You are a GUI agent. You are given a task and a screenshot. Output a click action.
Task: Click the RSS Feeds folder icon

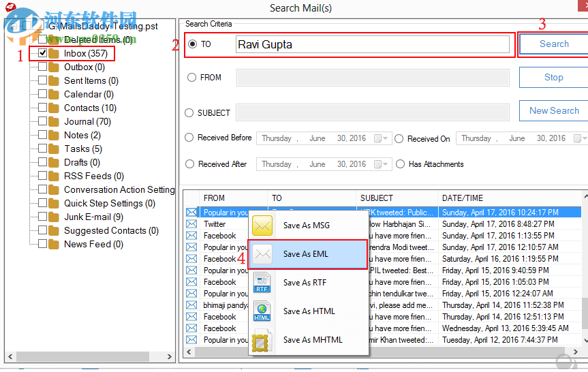click(54, 176)
